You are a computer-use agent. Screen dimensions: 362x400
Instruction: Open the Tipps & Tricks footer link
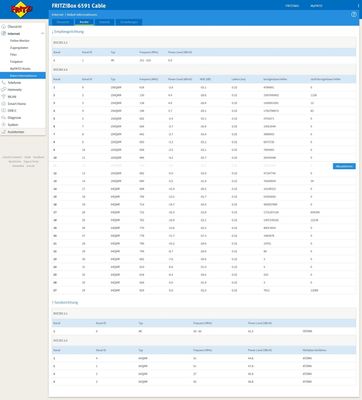(31, 161)
